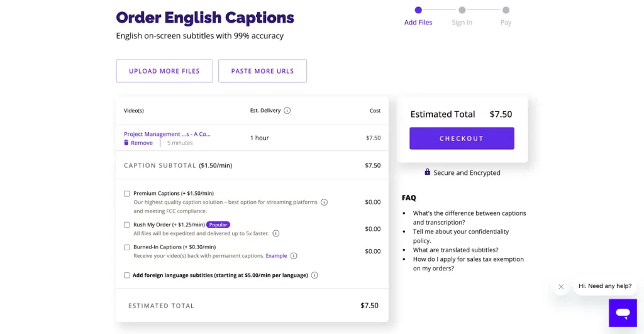This screenshot has height=334, width=644.
Task: Tick the Rush My Order checkbox
Action: pos(127,225)
